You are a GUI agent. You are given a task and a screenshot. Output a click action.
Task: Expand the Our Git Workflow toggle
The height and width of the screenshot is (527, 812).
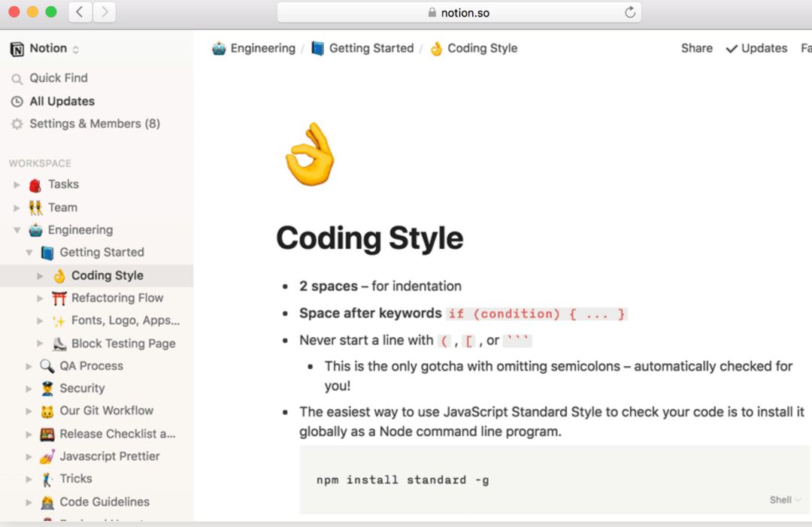tap(29, 411)
